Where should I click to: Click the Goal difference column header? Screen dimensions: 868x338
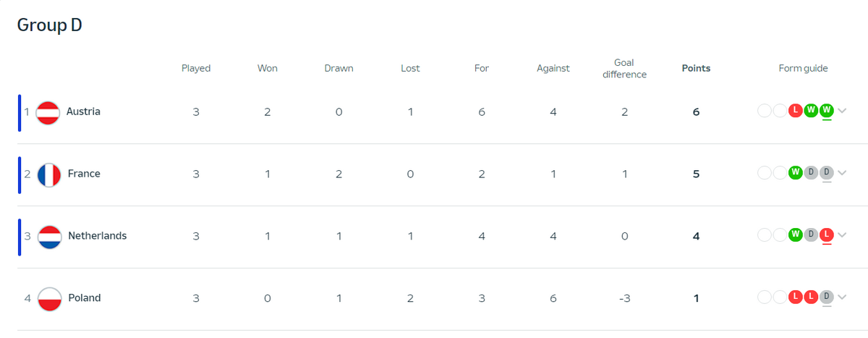[624, 69]
